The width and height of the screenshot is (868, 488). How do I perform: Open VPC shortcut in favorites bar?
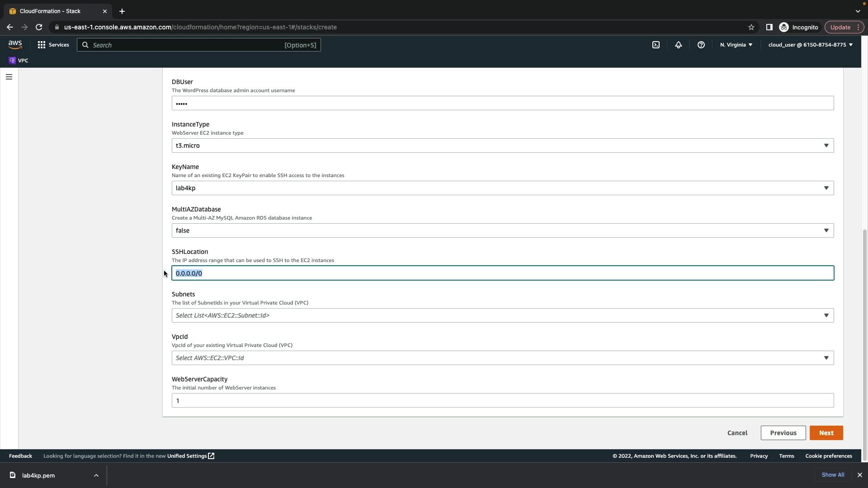click(x=19, y=61)
